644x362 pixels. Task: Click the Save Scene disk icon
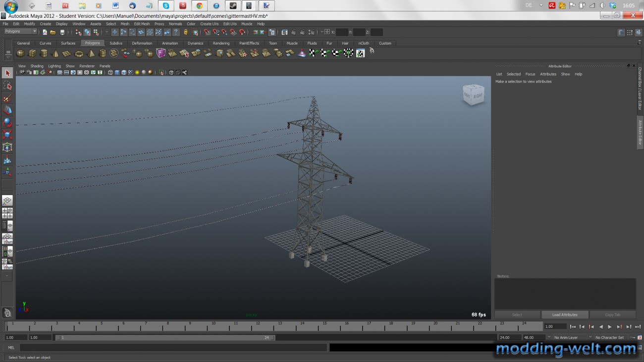click(62, 32)
